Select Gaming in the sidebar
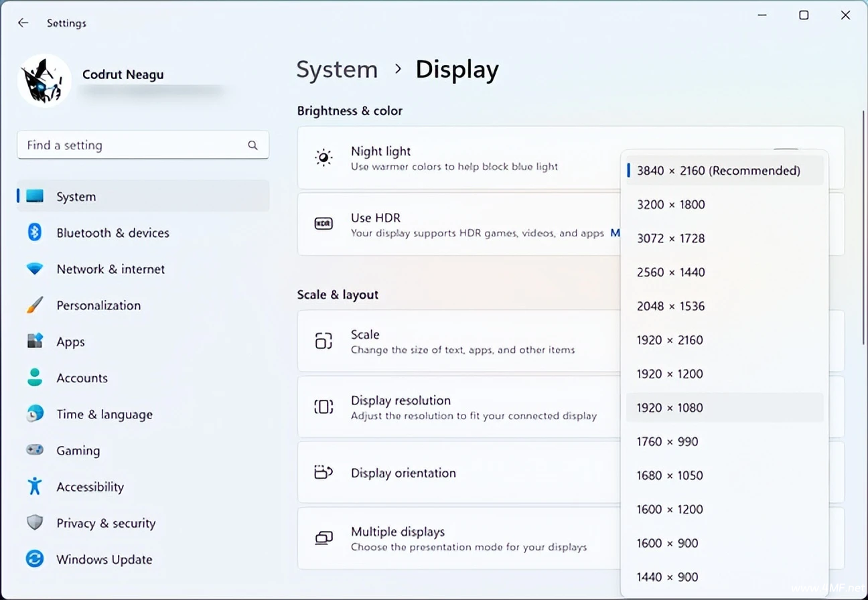 (78, 451)
